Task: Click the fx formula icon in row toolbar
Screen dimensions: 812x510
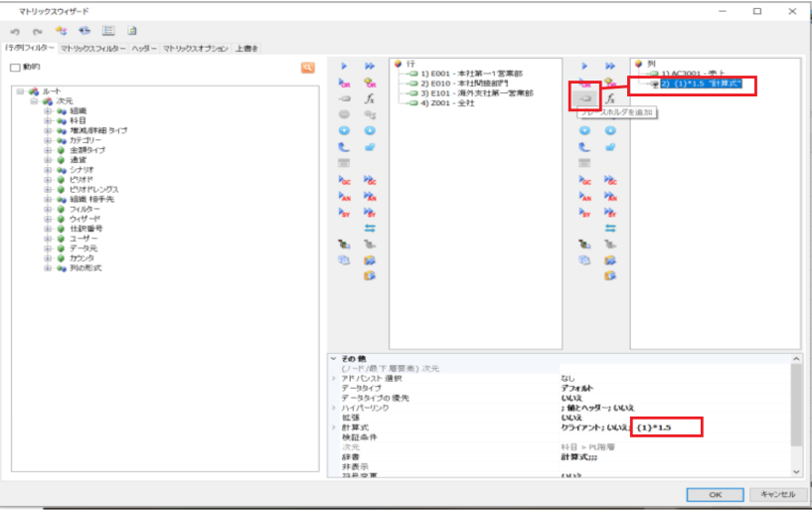Action: tap(370, 98)
